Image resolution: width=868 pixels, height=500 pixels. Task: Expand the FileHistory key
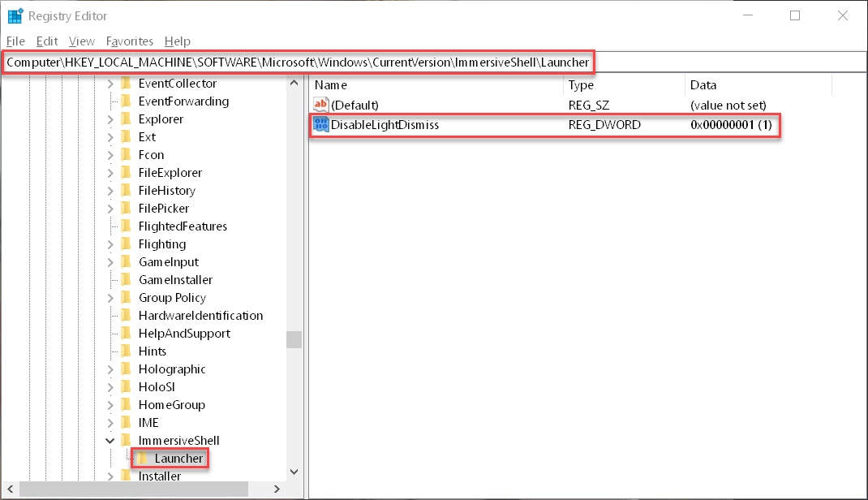point(110,191)
